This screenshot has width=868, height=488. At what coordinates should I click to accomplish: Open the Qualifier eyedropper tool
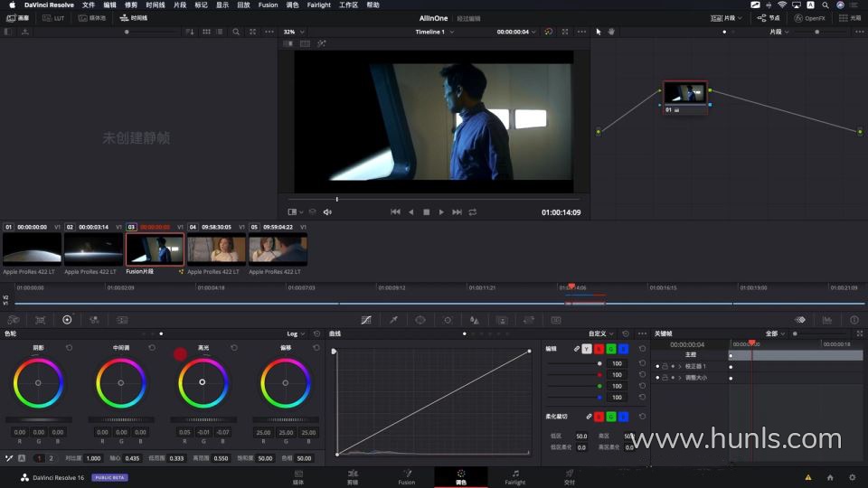[x=393, y=320]
